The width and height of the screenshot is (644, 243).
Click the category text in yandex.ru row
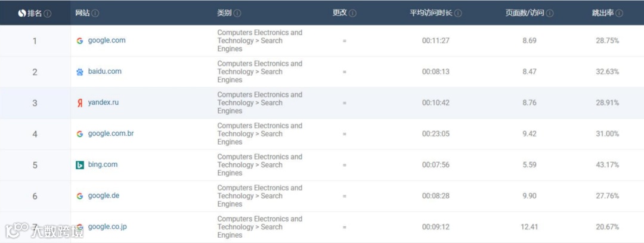(259, 102)
